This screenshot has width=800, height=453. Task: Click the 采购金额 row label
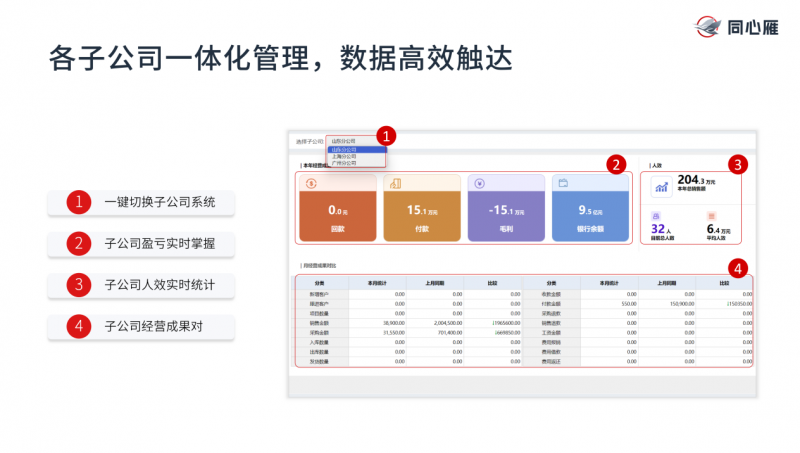pos(319,333)
